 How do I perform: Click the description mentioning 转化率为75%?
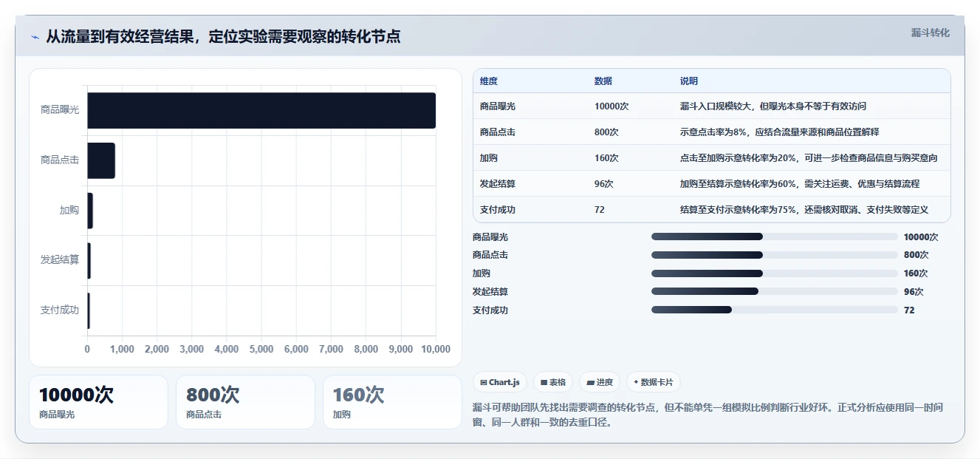pos(804,210)
